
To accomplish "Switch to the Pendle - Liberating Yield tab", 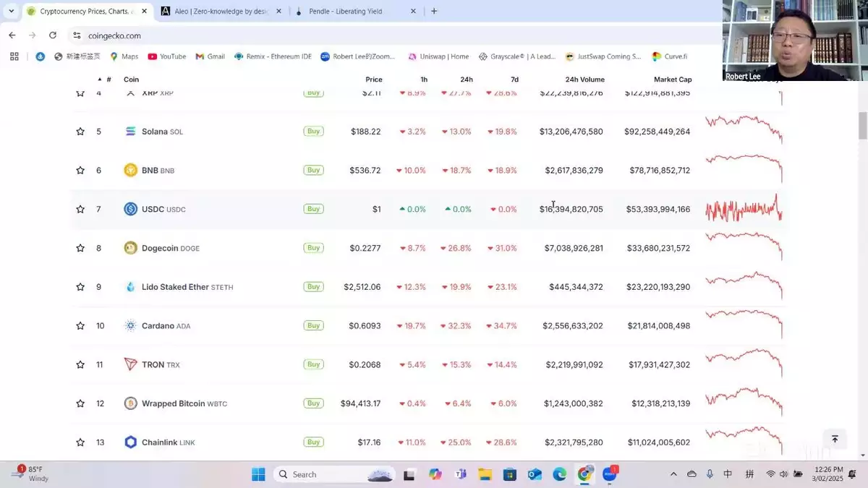I will 355,12.
